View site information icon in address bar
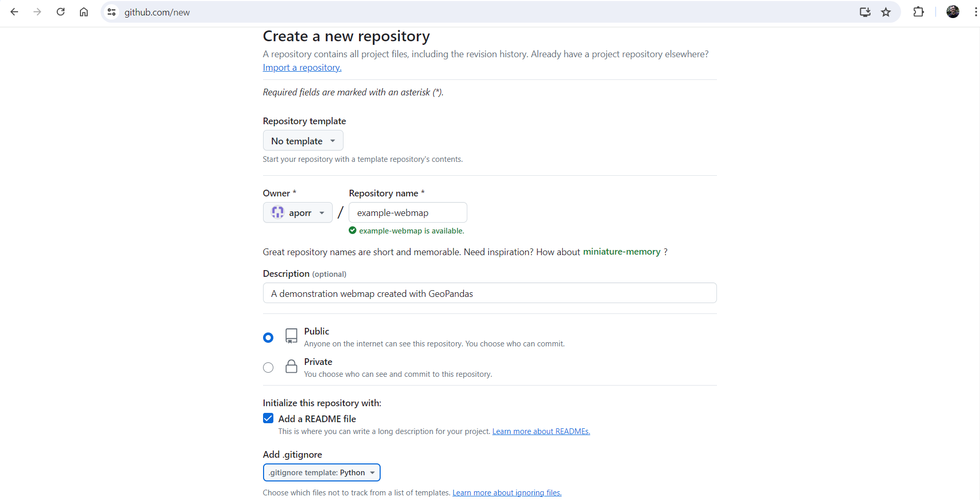Viewport: 980px width, 500px height. point(111,12)
